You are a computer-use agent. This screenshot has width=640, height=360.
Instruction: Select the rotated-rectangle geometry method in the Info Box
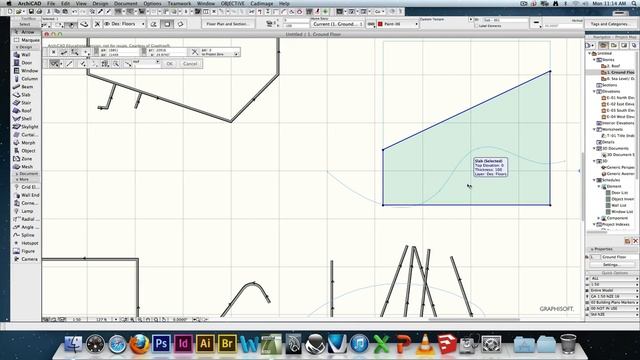point(180,24)
